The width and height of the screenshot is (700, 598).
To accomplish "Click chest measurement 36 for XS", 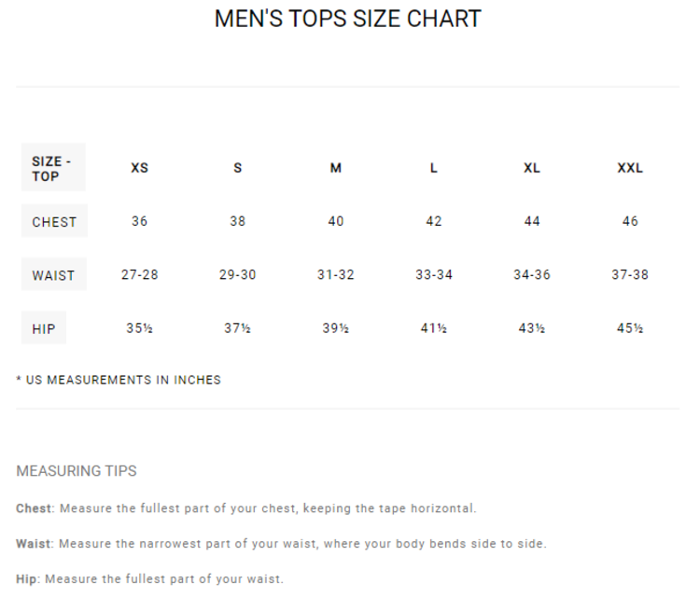I will pos(139,222).
